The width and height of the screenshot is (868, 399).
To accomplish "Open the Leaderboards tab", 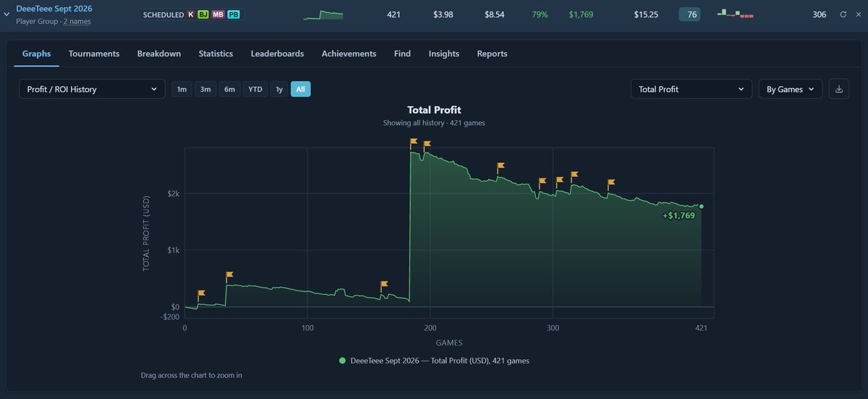I will click(x=277, y=53).
